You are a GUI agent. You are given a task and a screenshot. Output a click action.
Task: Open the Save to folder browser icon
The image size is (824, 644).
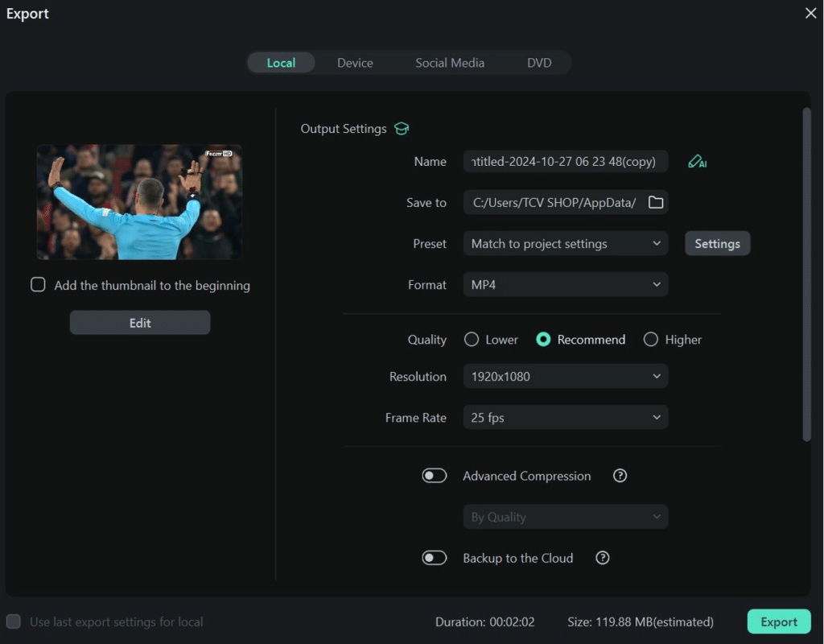pyautogui.click(x=656, y=203)
